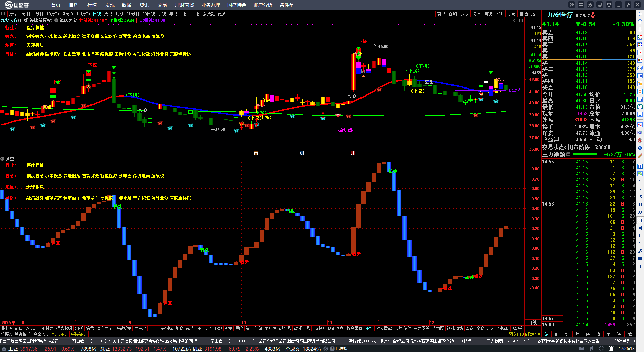Open the message chat icon in title bar
The image size is (644, 352).
572,5
